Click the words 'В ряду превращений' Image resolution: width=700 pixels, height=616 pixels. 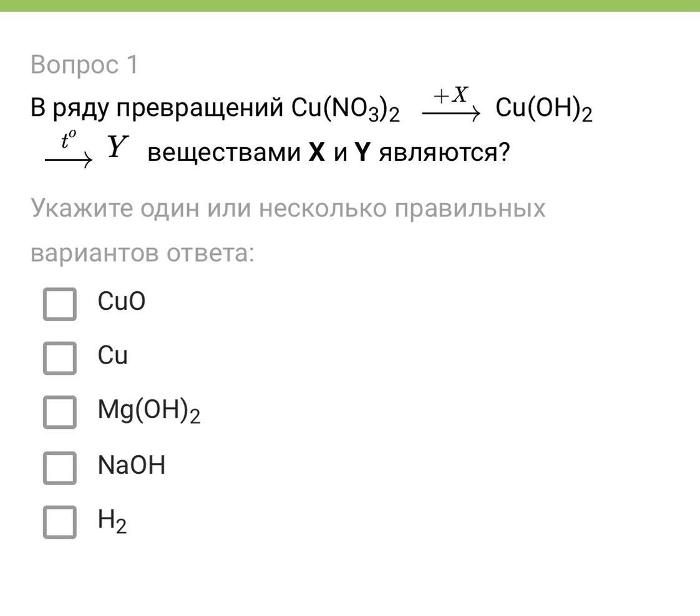157,109
